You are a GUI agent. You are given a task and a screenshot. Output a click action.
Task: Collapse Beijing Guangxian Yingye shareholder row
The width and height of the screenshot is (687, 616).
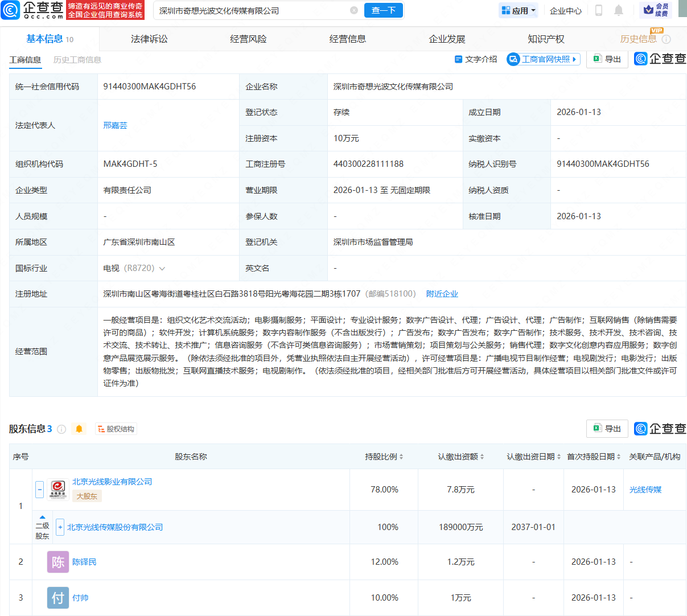pos(39,489)
